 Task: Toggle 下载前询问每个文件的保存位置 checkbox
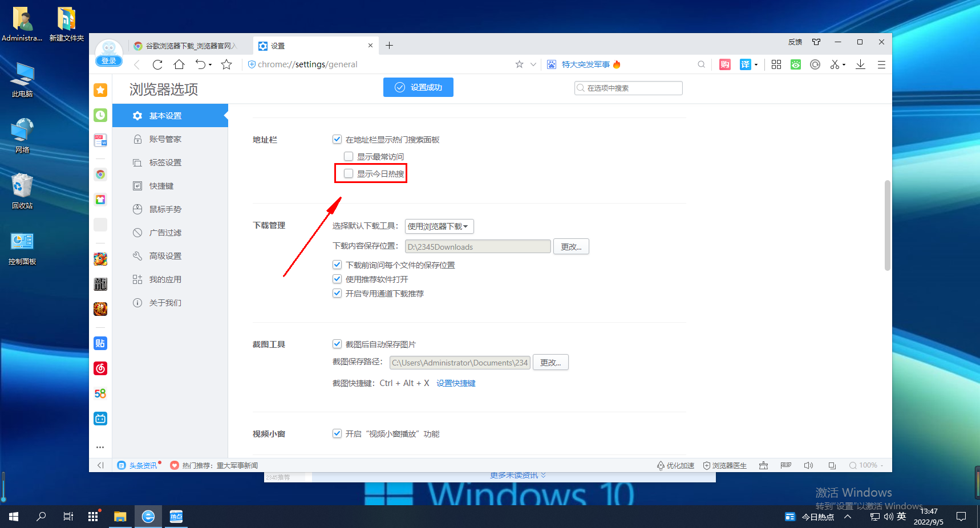337,265
